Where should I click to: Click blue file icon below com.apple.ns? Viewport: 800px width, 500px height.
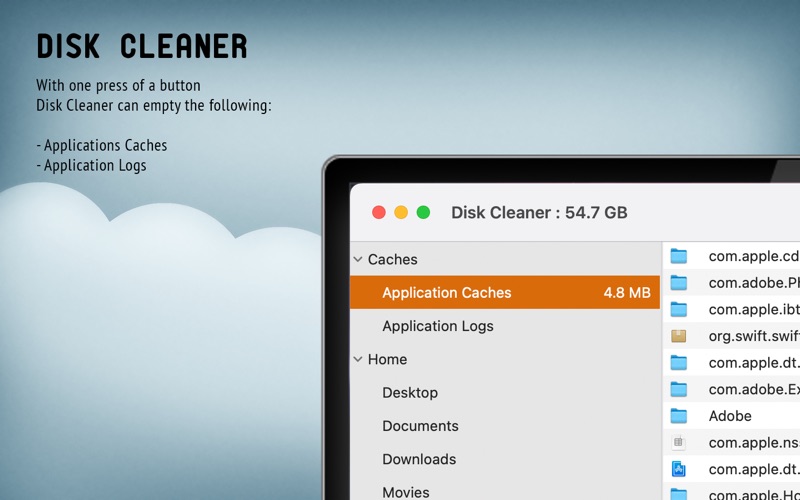click(679, 469)
